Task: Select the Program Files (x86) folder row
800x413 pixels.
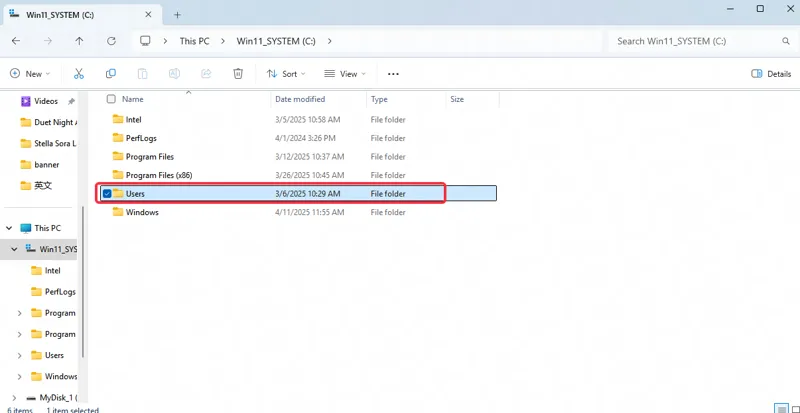Action: tap(298, 175)
